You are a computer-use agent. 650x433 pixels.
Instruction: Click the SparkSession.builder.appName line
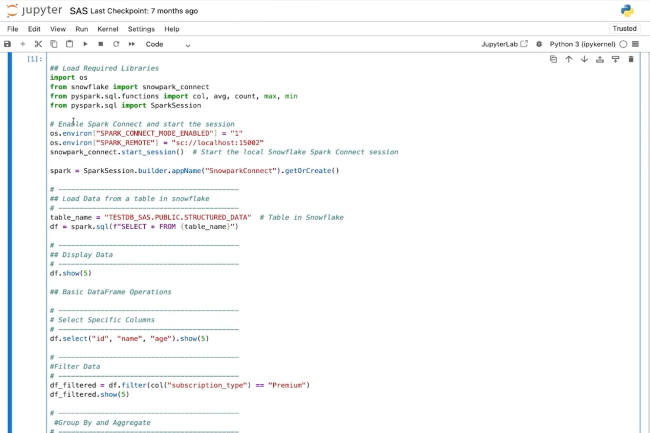pyautogui.click(x=194, y=171)
